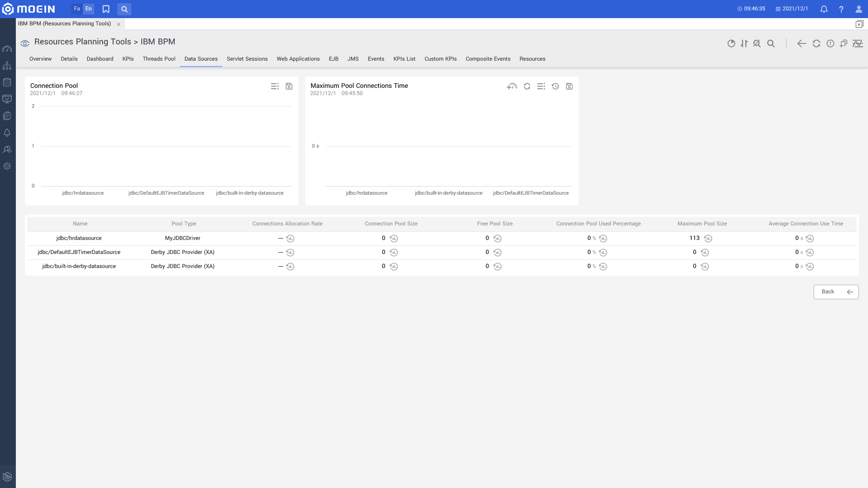This screenshot has height=488, width=868.
Task: Open the Dashboard tab
Action: (100, 59)
